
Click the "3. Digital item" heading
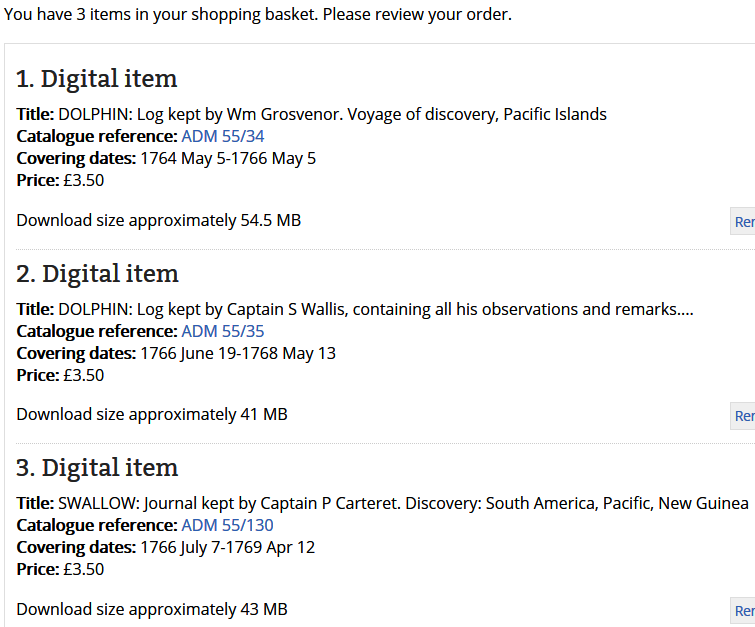[x=97, y=468]
